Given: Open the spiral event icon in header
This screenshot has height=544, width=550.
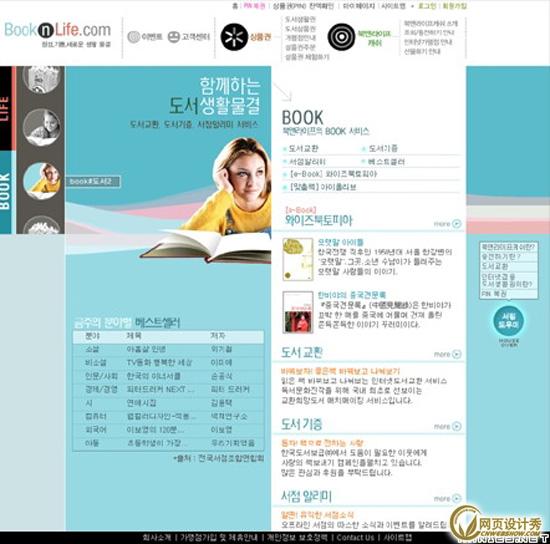Looking at the screenshot, I should tap(134, 37).
